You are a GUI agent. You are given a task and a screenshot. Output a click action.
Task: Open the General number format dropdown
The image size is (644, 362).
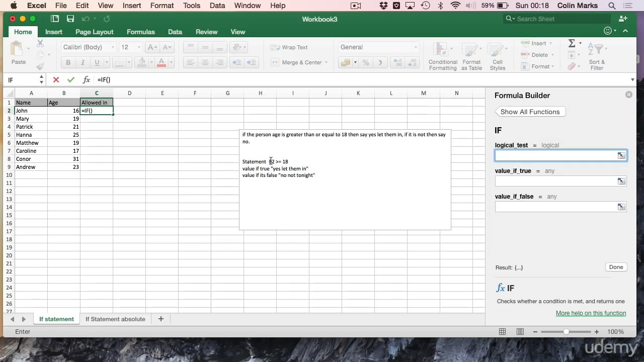(x=415, y=47)
